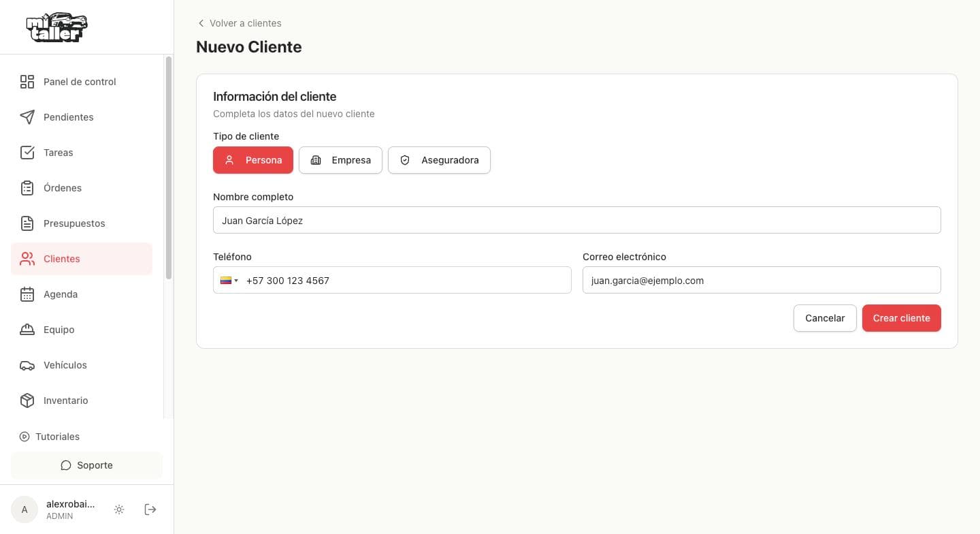Click the Información del cliente title
980x534 pixels.
[275, 97]
